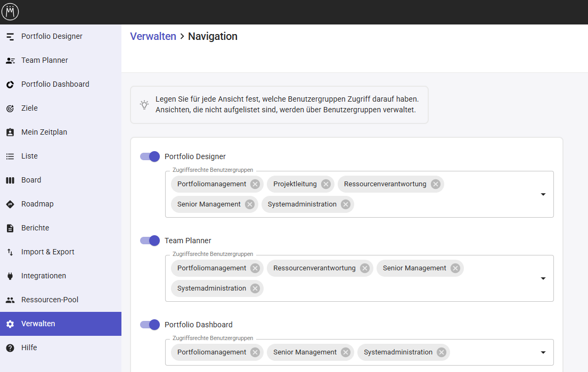The image size is (588, 372).
Task: Toggle off Portfolio Designer view switch
Action: point(150,156)
